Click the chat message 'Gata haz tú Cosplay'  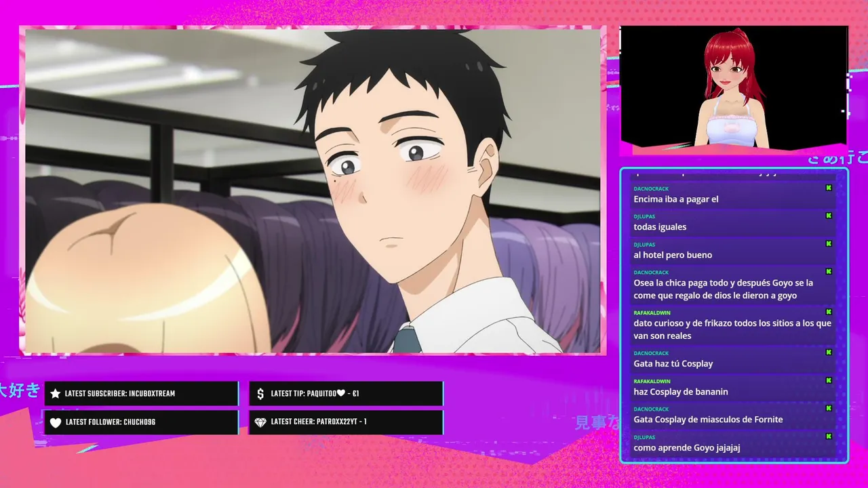coord(673,364)
